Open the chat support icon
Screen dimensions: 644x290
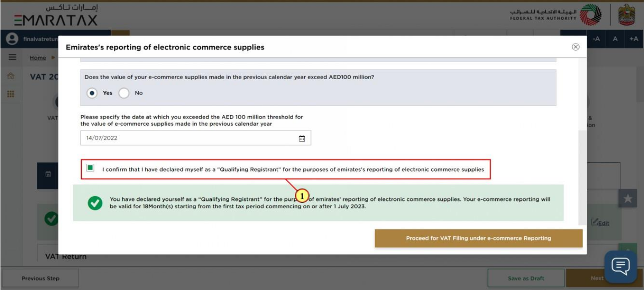[x=620, y=266]
